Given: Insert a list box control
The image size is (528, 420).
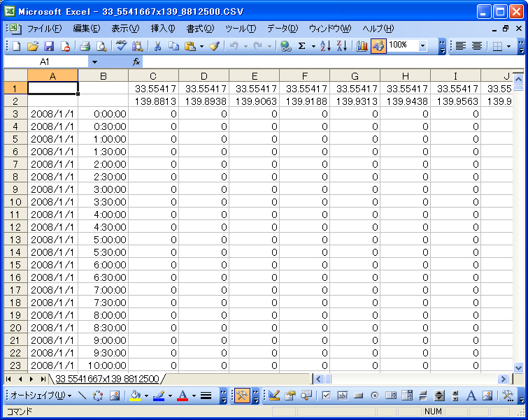Looking at the screenshot, I should pos(391,396).
